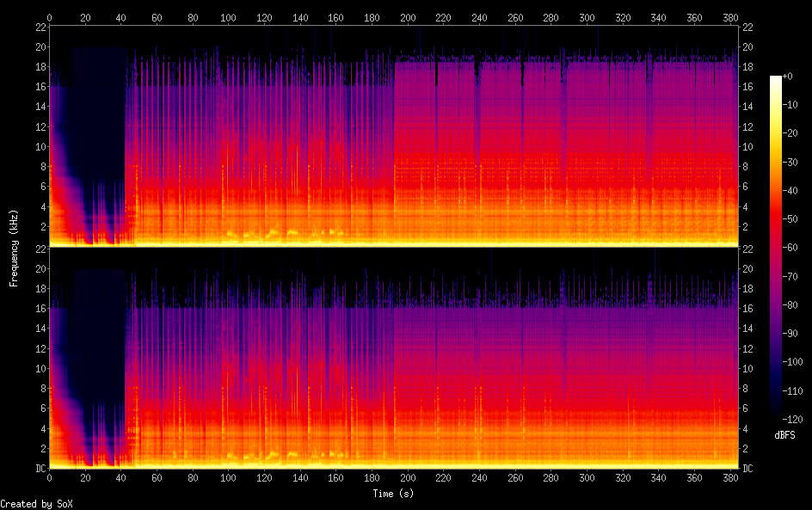Click the "Frequency (kHz)" axis label
Viewport: 812px width, 510px height.
click(x=14, y=247)
